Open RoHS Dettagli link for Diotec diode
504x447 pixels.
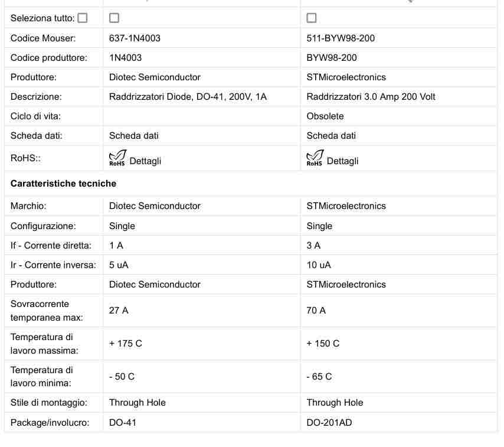coord(145,161)
